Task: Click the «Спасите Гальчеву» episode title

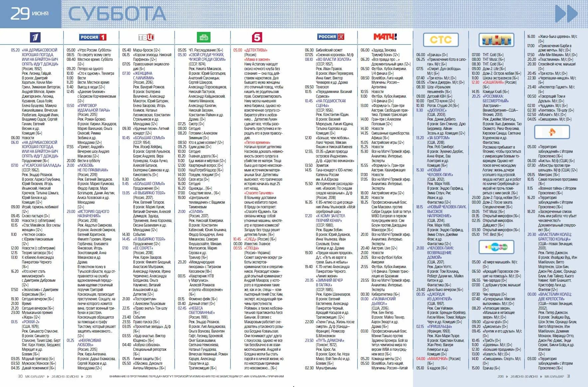Action: [259, 193]
